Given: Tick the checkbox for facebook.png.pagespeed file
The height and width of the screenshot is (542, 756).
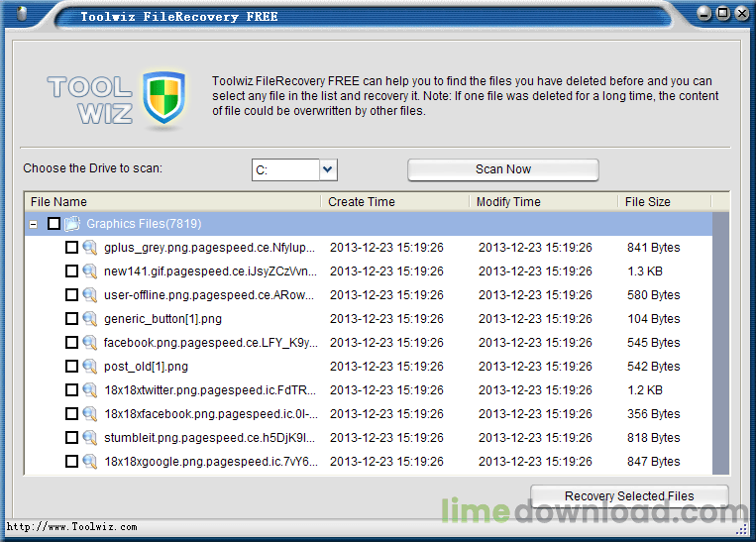Looking at the screenshot, I should (71, 343).
